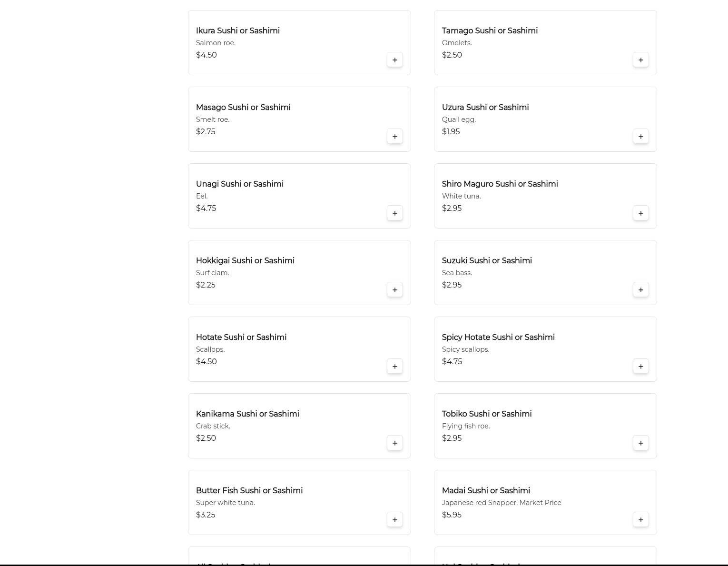728x566 pixels.
Task: Add Butter Fish Sushi to order
Action: click(x=394, y=520)
